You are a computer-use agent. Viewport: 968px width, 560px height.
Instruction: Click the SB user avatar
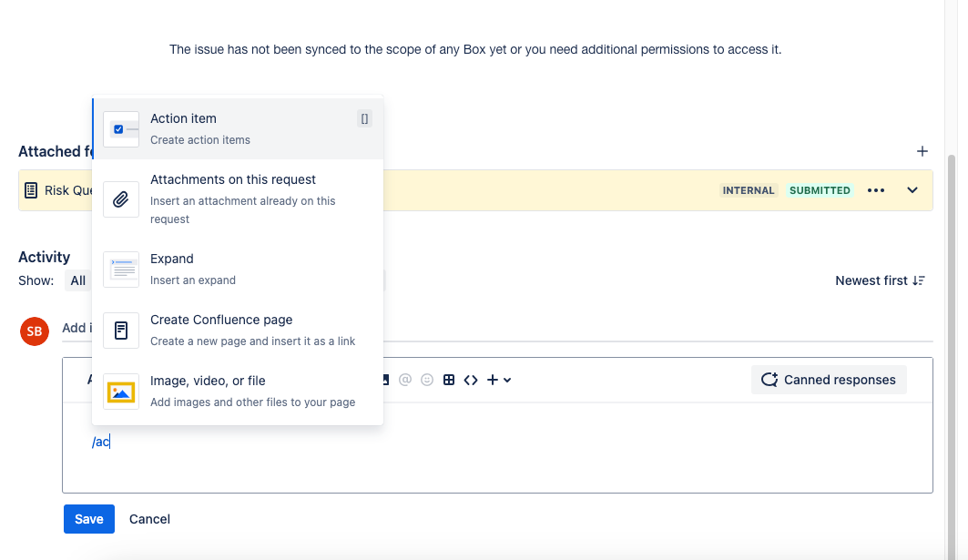pos(34,331)
